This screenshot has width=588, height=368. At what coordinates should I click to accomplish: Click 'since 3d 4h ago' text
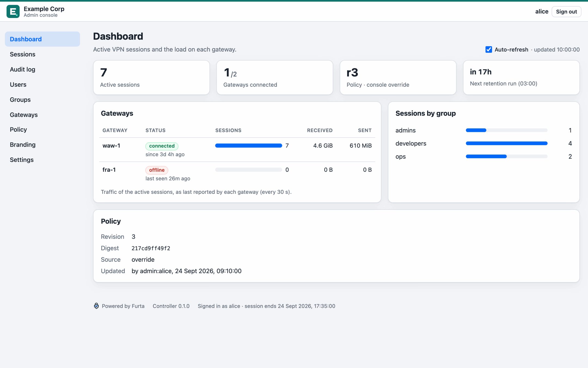[165, 155]
